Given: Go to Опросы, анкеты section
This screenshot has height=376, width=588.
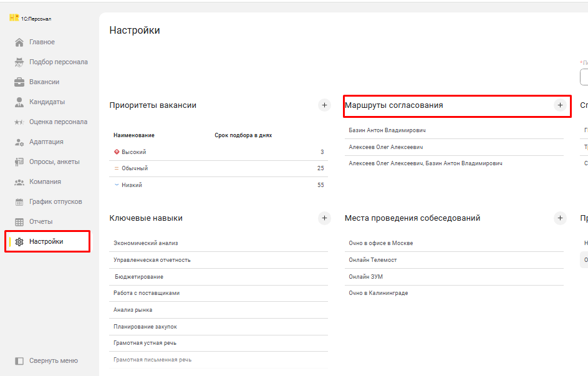Looking at the screenshot, I should pyautogui.click(x=54, y=162).
